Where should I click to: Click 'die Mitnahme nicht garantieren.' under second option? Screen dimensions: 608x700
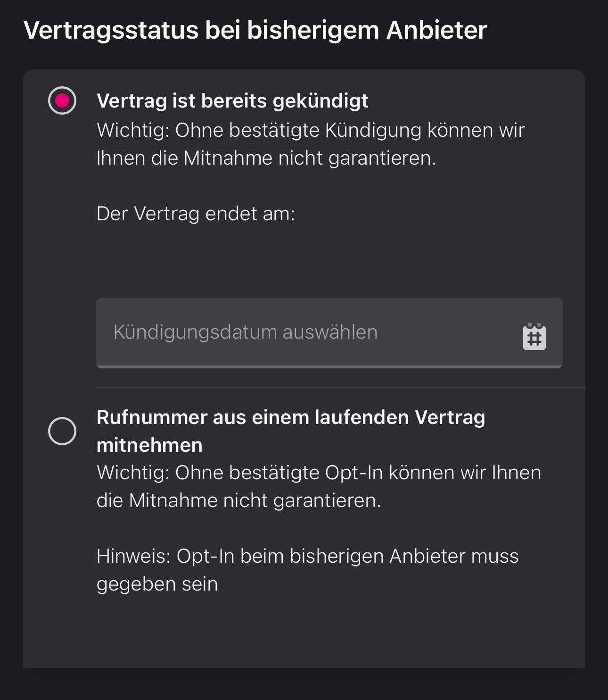238,500
